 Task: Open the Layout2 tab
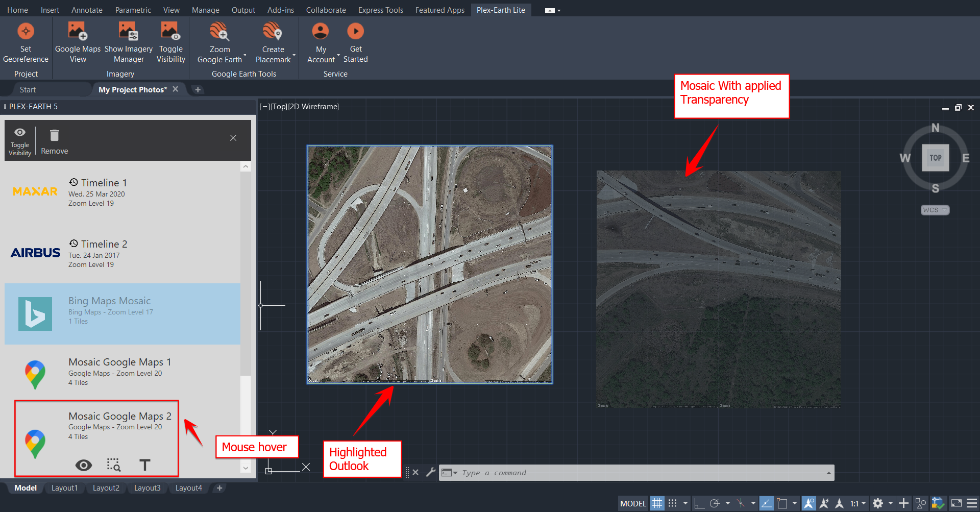click(x=106, y=488)
